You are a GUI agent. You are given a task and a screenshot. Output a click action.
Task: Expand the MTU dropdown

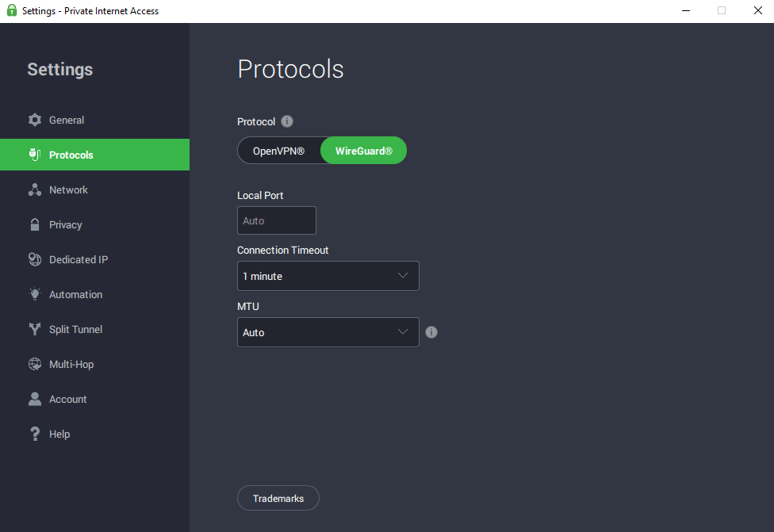point(328,332)
